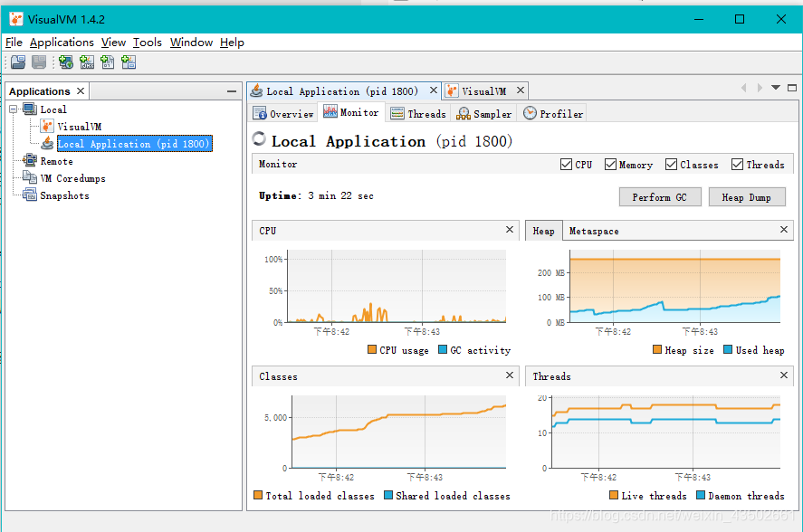The image size is (803, 532).
Task: Click the Monitor tab chart icon
Action: (330, 111)
